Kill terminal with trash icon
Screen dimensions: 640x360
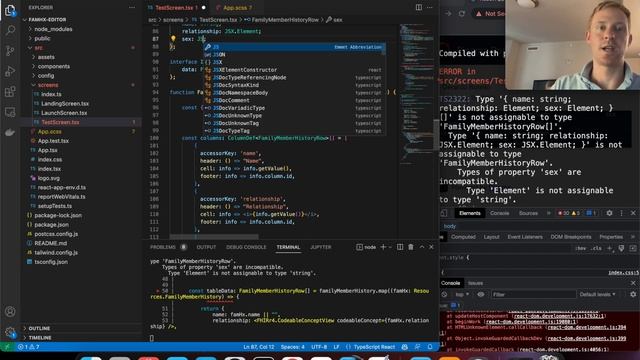click(411, 247)
